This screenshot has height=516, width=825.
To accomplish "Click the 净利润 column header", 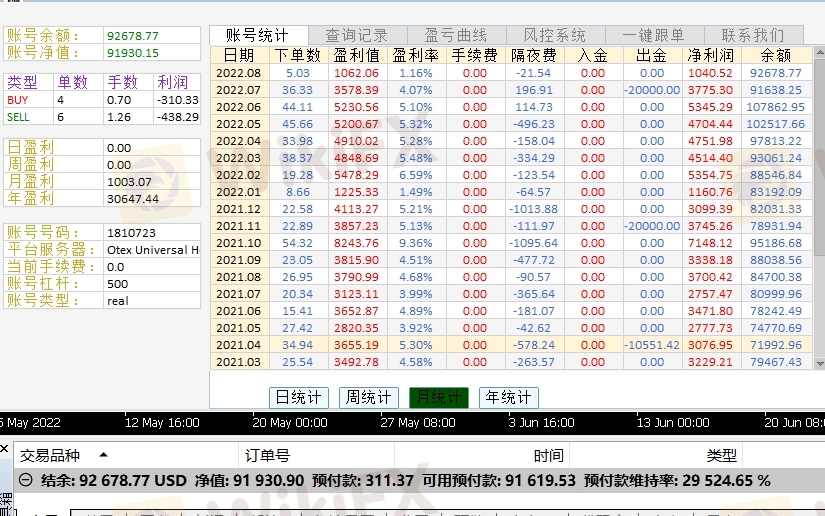I will (710, 55).
